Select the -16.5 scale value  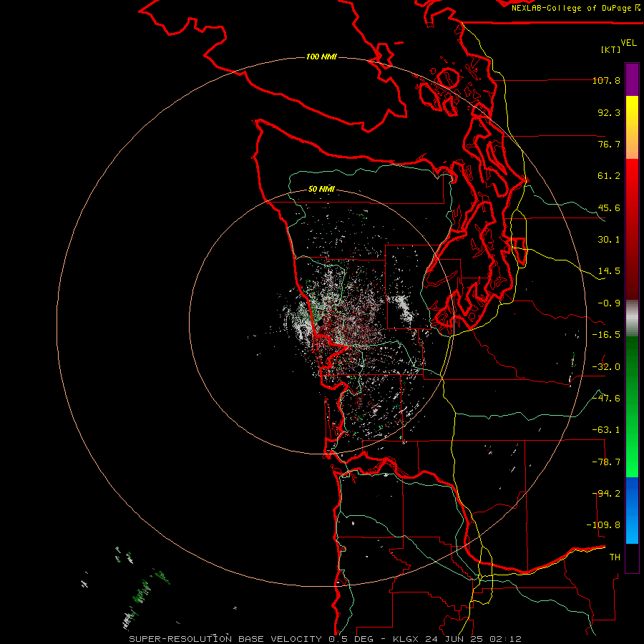click(x=606, y=335)
